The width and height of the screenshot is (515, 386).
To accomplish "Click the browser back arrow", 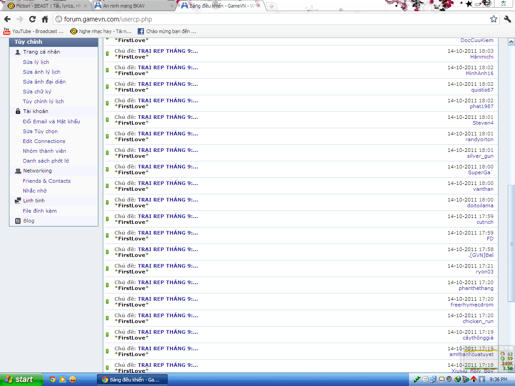I will tap(7, 19).
